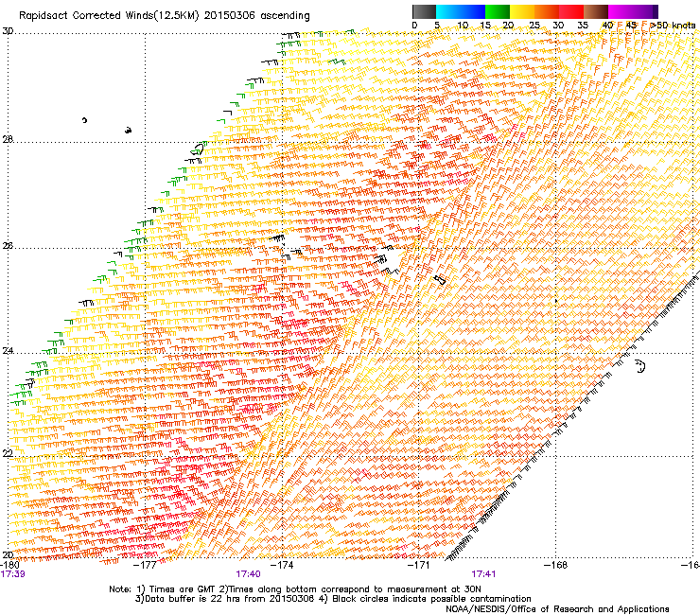Viewport: 700px width, 615px height.
Task: Click the yellow 20-25 knots legend swatch
Action: tap(522, 11)
